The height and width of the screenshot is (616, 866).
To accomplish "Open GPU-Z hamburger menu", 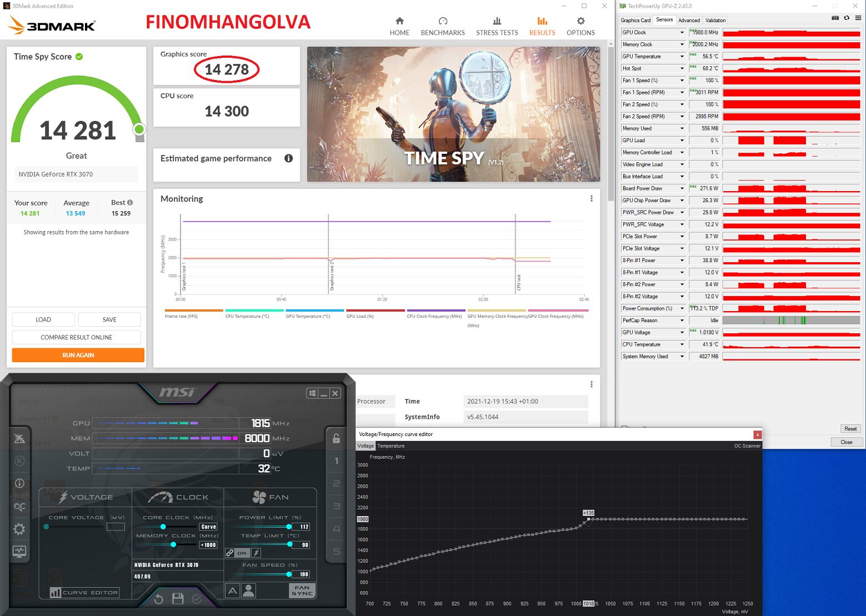I will [x=858, y=18].
